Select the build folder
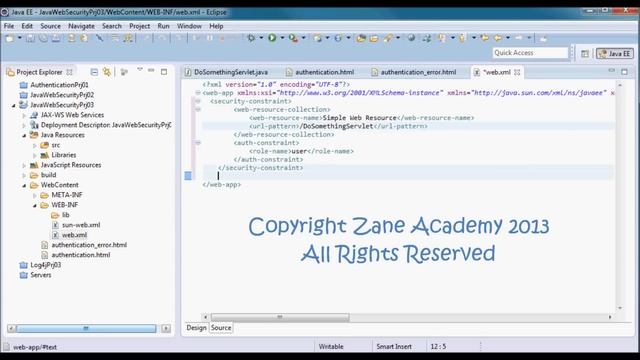 (x=49, y=175)
